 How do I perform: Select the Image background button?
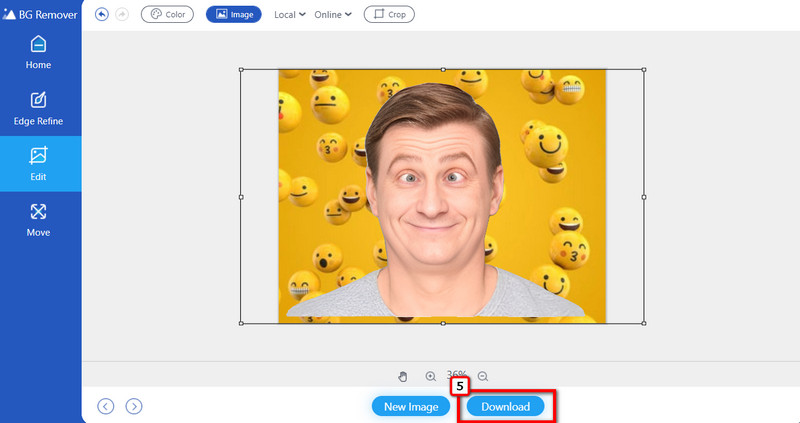234,14
